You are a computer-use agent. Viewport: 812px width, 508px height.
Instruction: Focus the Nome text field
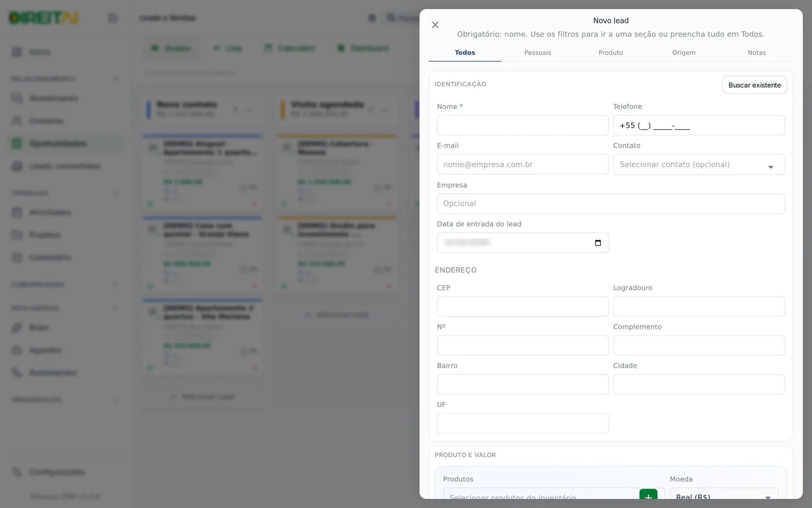(523, 125)
